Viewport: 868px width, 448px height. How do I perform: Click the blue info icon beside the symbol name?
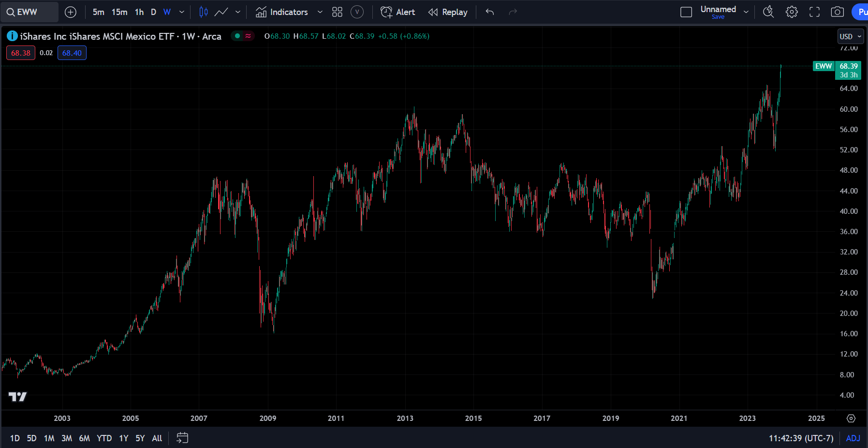[12, 36]
